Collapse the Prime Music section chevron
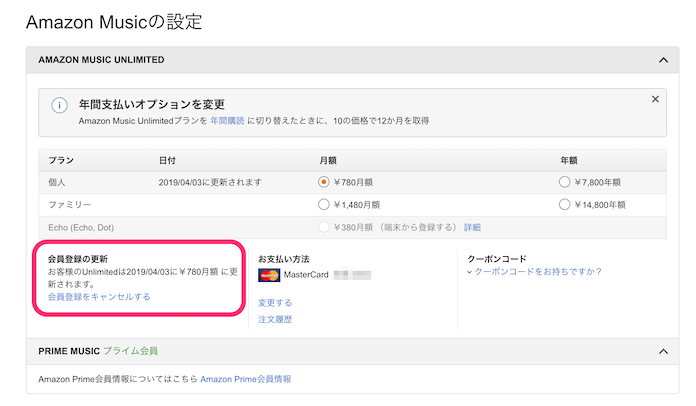696x406 pixels. coord(663,351)
